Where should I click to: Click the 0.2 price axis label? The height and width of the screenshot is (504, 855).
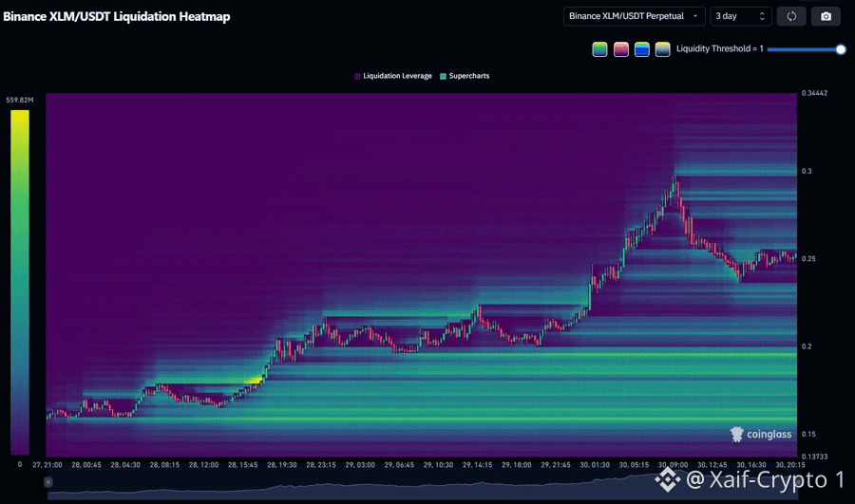[807, 346]
